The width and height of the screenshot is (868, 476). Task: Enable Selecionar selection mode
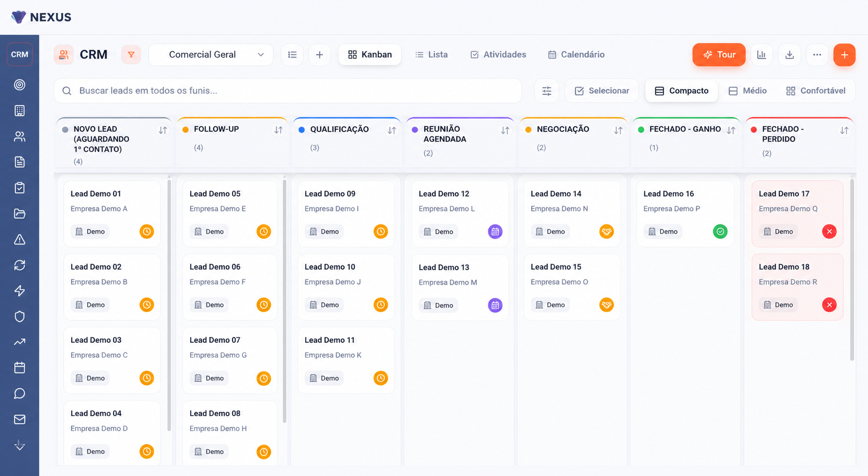coord(602,91)
